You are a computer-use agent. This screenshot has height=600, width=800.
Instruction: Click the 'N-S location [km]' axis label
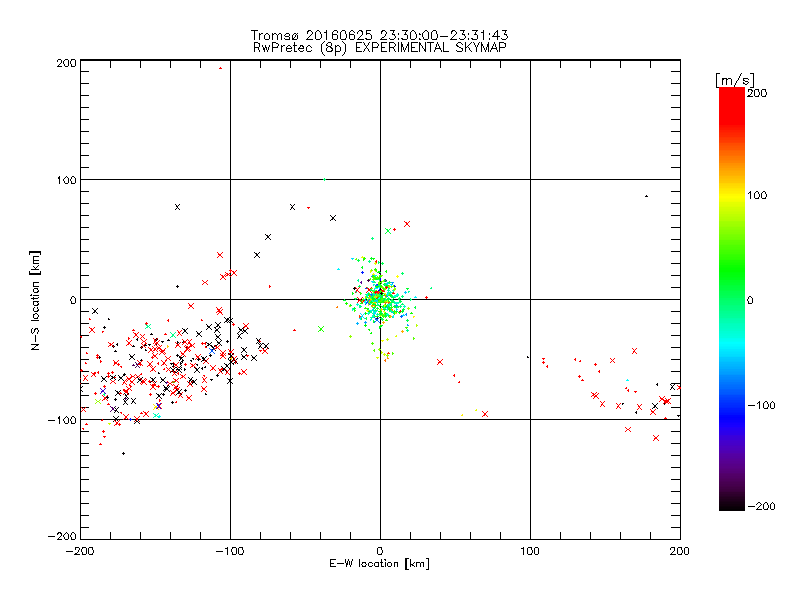35,300
